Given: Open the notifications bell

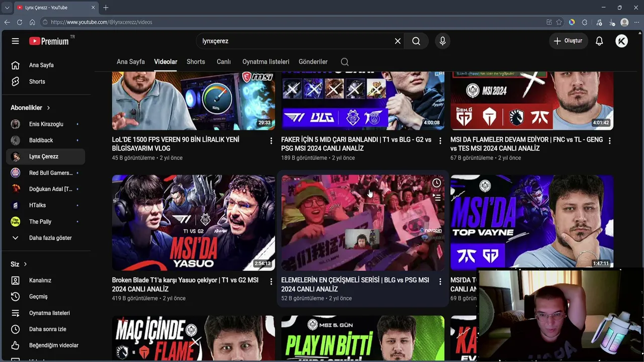Looking at the screenshot, I should [599, 41].
